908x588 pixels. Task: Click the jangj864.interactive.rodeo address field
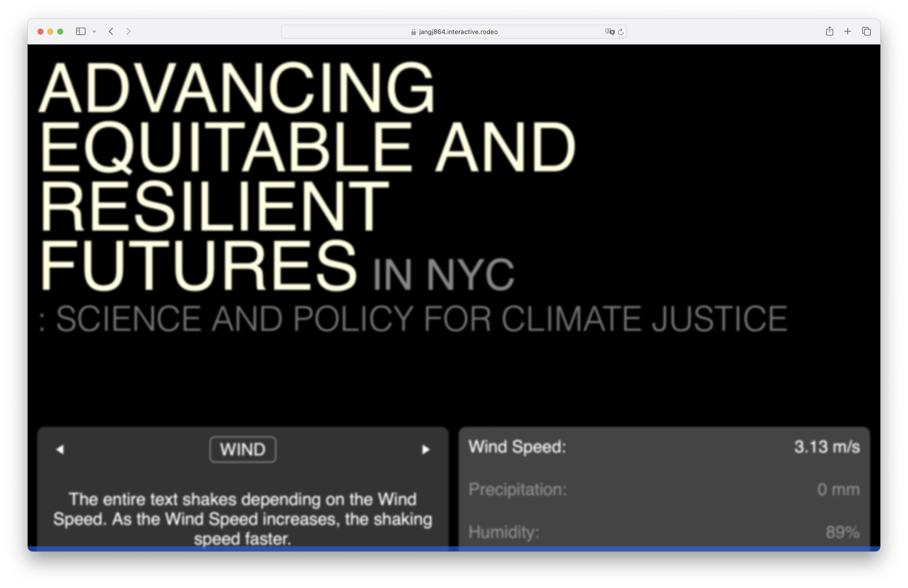pos(458,32)
